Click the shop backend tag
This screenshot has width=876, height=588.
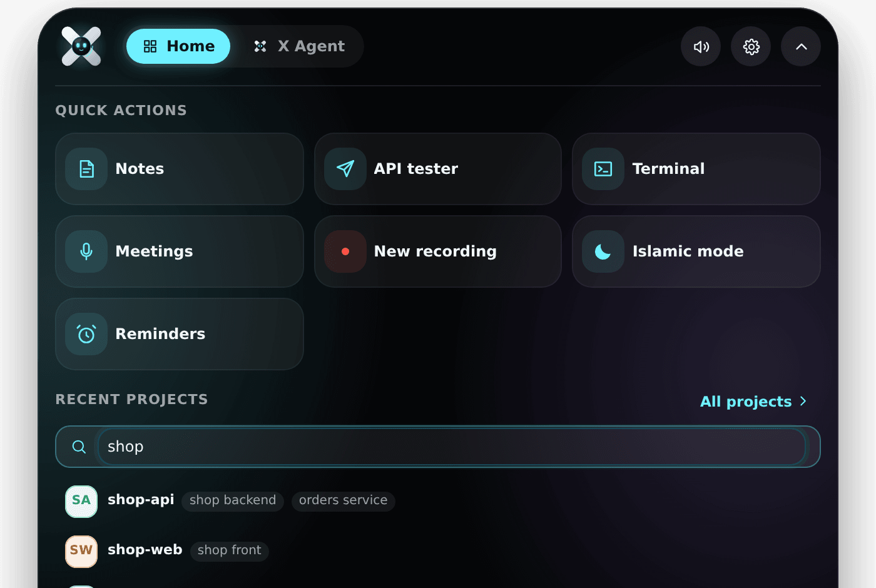click(x=233, y=500)
